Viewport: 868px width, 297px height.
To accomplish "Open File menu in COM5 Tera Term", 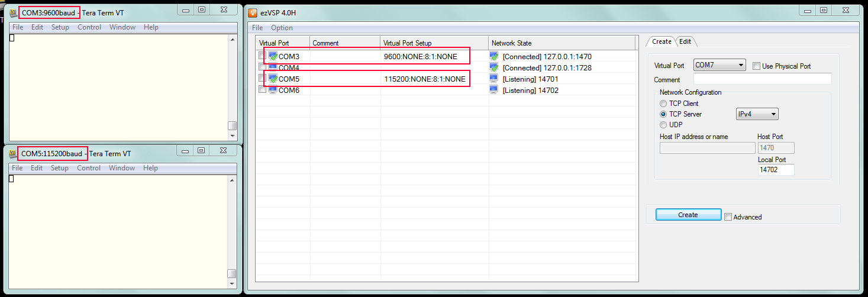I will click(17, 168).
